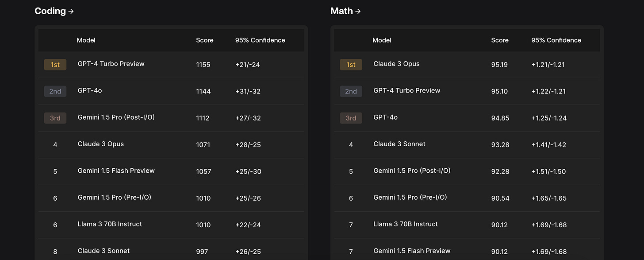
Task: Click the Score column header in Math table
Action: tap(500, 40)
